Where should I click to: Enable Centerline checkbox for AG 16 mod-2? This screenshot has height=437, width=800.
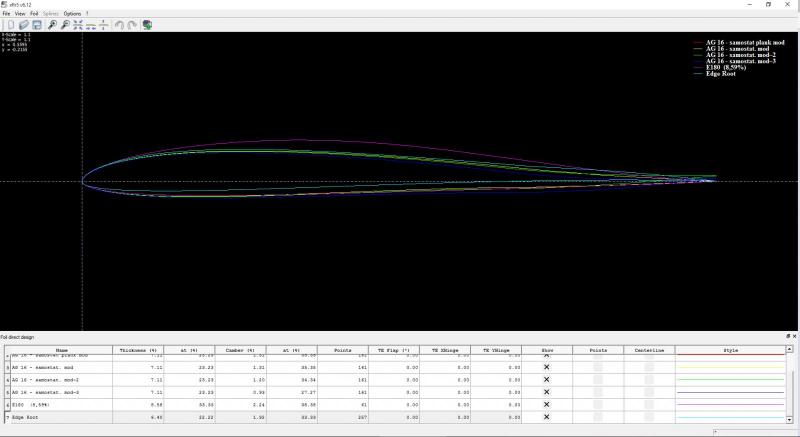click(649, 380)
